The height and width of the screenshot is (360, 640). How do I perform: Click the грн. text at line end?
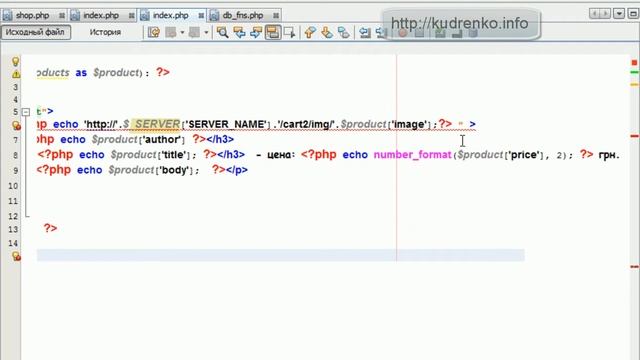[609, 155]
